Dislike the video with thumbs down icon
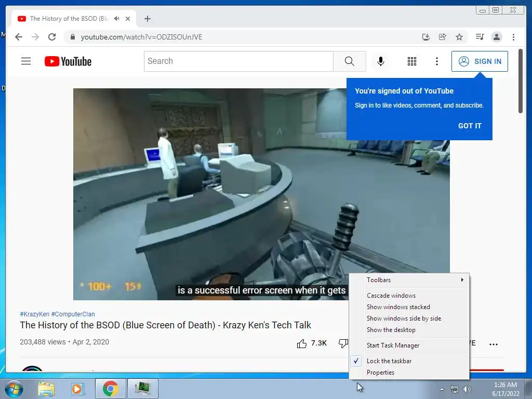Screen dimensions: 532x399 tap(343, 344)
